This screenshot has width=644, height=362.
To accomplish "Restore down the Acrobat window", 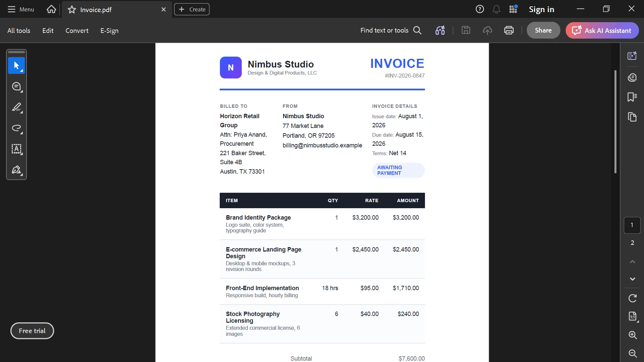I will (x=606, y=9).
